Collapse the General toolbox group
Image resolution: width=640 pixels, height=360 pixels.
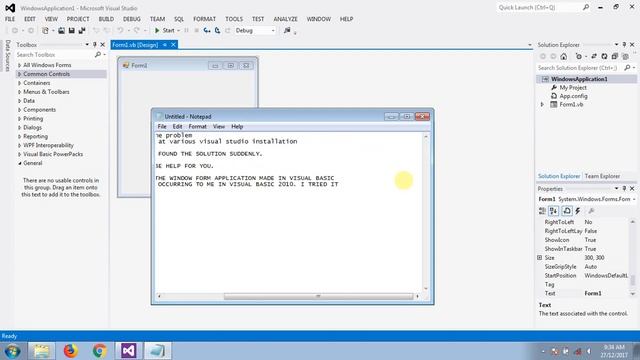20,163
